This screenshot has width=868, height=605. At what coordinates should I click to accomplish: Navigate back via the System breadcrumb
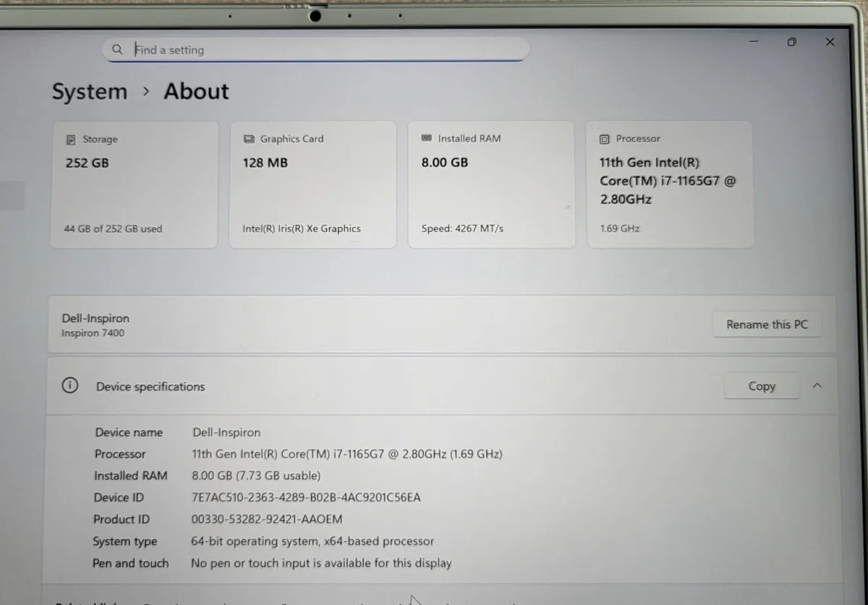(89, 91)
